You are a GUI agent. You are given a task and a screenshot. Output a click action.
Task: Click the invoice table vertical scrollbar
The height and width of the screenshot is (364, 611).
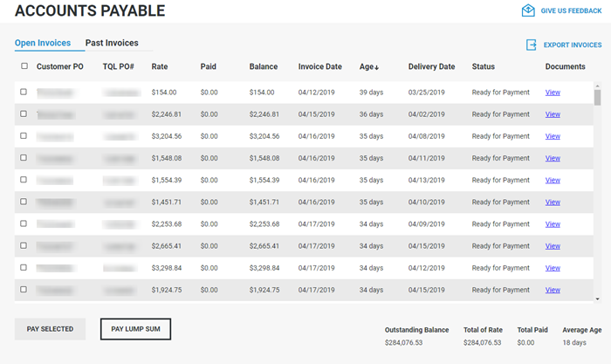point(597,192)
